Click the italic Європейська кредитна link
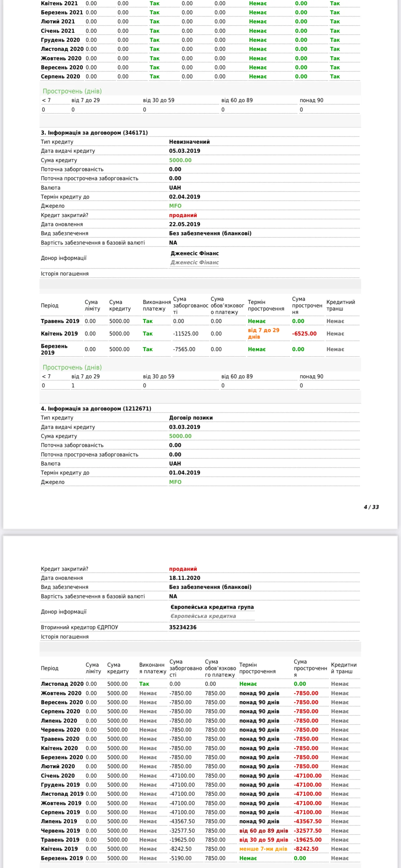The width and height of the screenshot is (401, 868). pos(203,616)
